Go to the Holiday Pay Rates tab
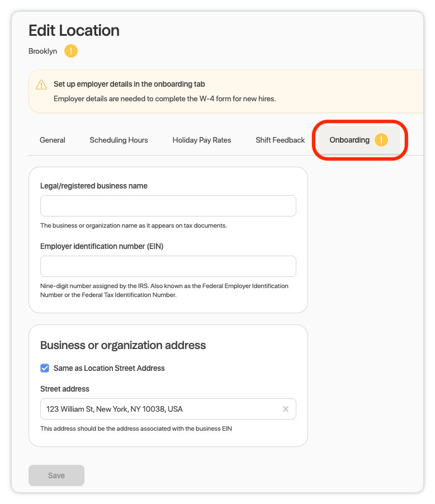Image resolution: width=435 pixels, height=504 pixels. (x=202, y=140)
